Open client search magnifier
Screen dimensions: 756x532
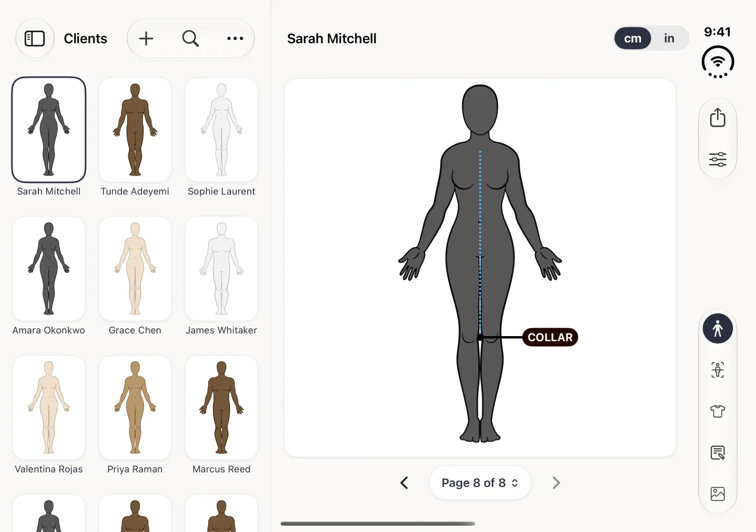pyautogui.click(x=191, y=38)
